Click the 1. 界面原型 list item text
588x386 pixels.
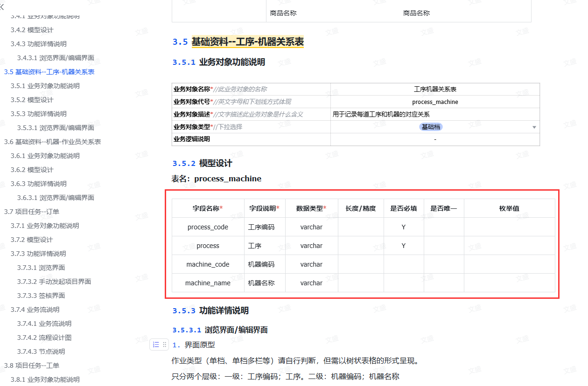pyautogui.click(x=194, y=345)
